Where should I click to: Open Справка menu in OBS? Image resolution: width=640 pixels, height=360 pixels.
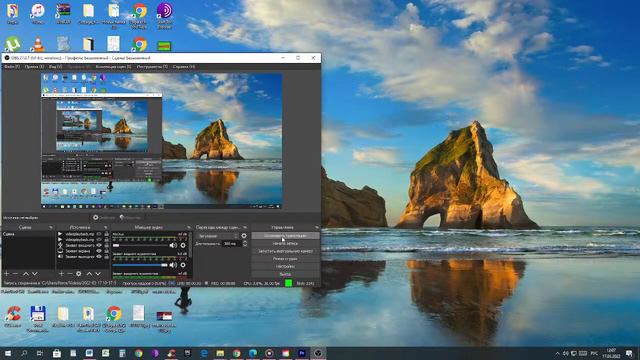pos(184,67)
